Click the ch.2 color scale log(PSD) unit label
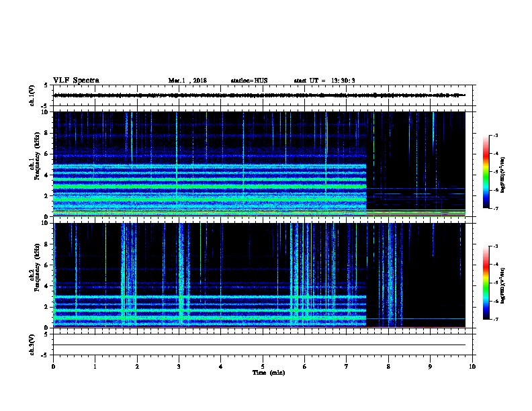 [503, 286]
